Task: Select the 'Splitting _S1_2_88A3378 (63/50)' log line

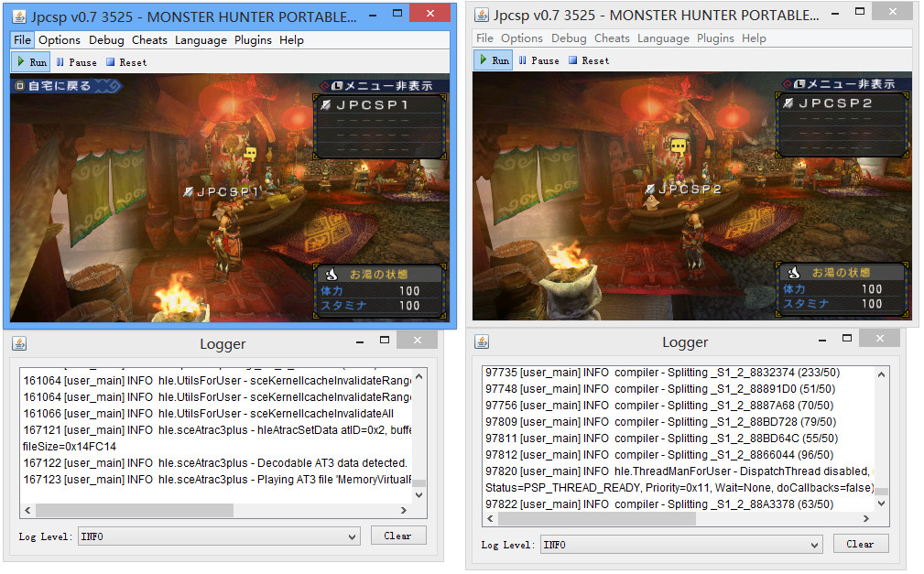Action: pos(660,504)
